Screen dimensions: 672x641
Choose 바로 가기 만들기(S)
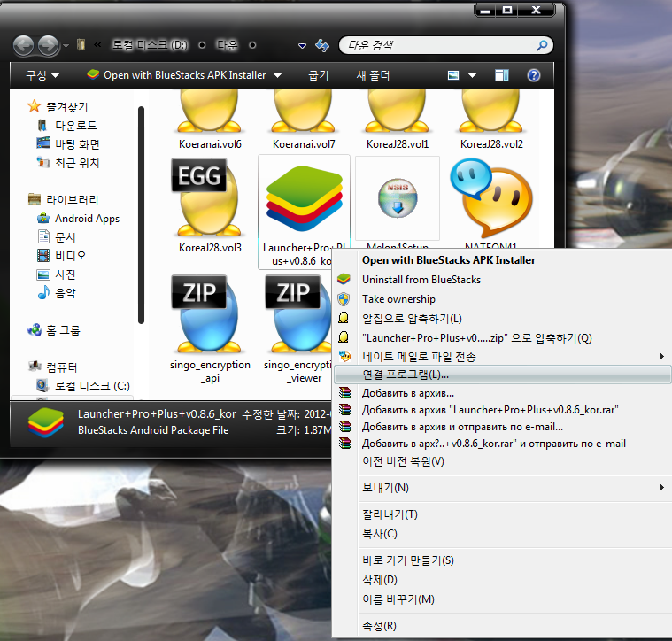[501, 560]
